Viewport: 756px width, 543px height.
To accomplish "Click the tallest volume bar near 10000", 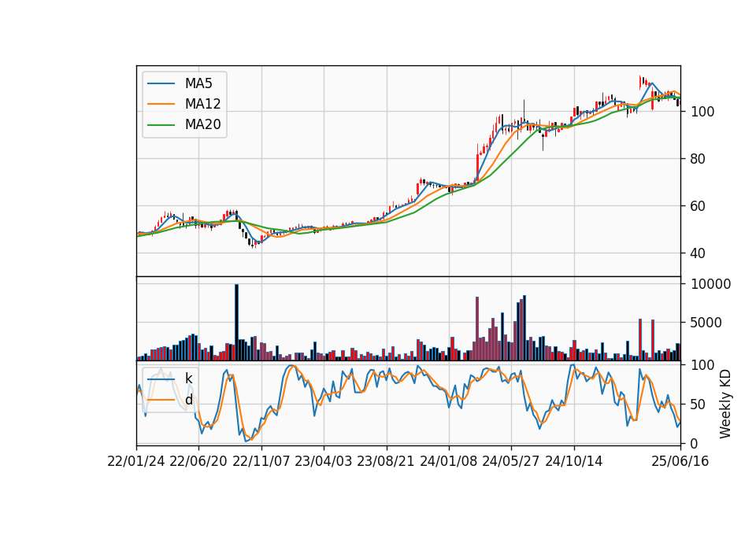I will tap(236, 323).
